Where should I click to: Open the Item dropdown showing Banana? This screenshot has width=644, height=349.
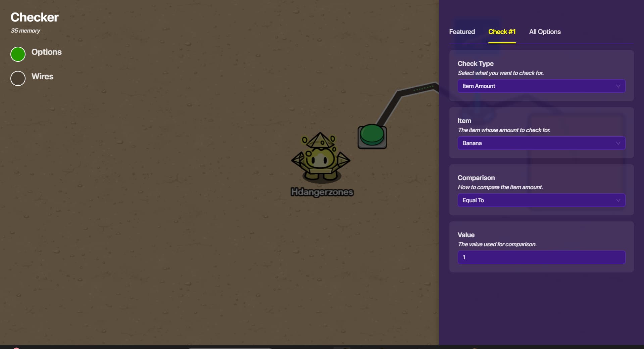click(541, 143)
